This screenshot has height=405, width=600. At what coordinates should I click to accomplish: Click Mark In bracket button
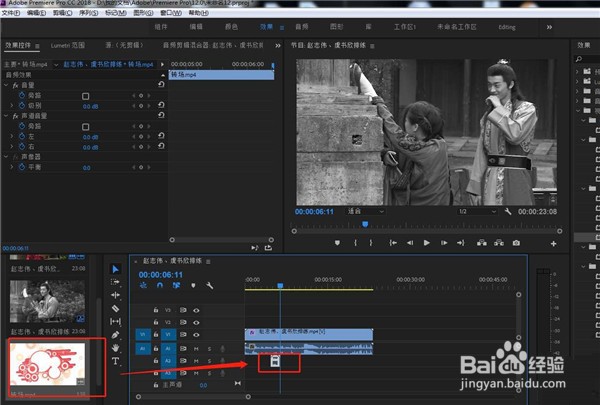(x=355, y=243)
